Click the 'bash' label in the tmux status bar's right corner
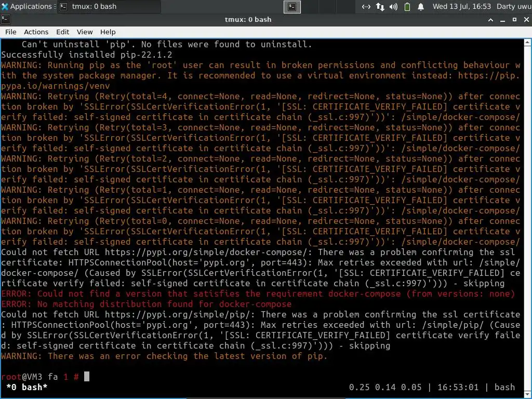 504,387
